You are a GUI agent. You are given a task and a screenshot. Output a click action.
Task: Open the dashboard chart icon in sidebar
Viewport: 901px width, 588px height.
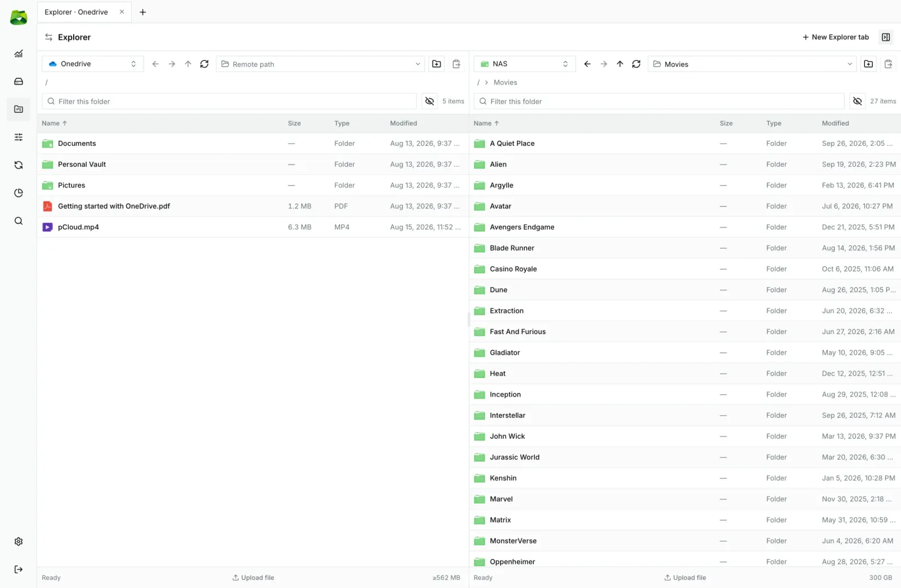19,54
